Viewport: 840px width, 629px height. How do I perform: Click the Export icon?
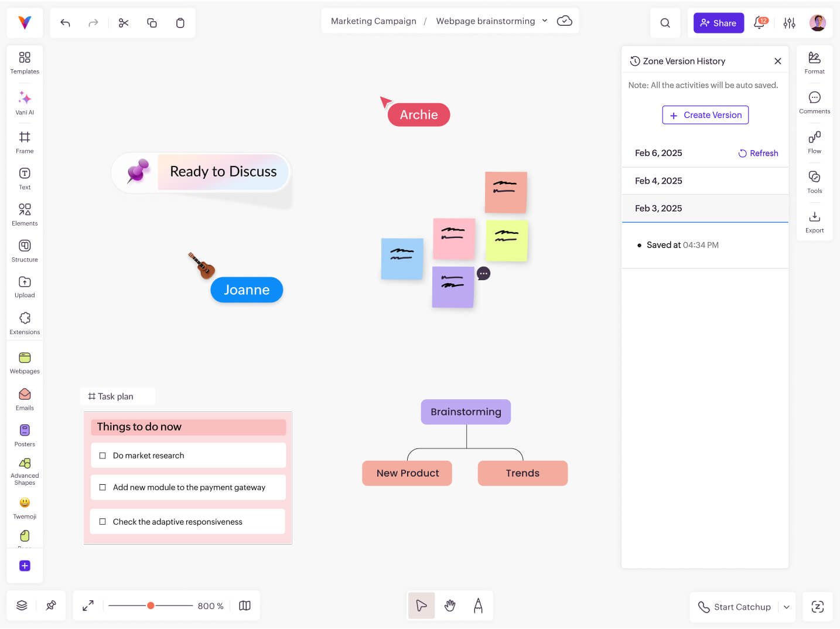(814, 221)
